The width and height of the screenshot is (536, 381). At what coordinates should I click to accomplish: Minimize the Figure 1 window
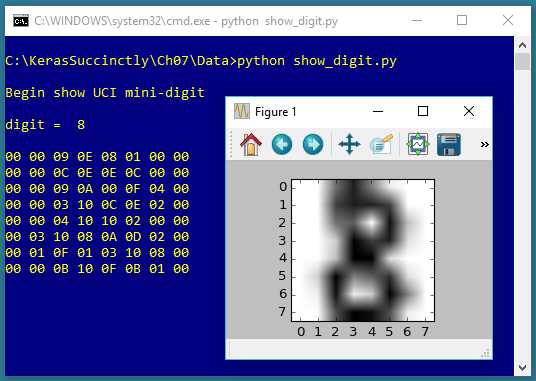tap(378, 111)
